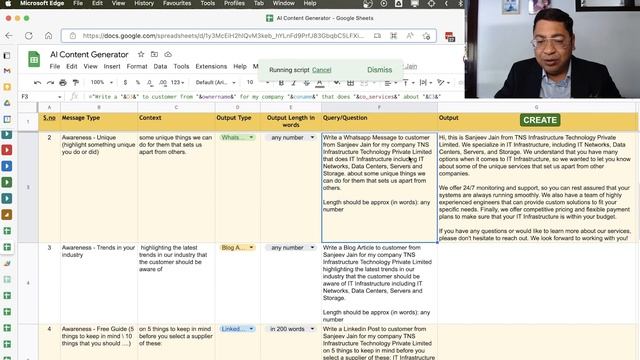Format as percent with the % icon
This screenshot has width=640, height=360.
click(x=138, y=82)
